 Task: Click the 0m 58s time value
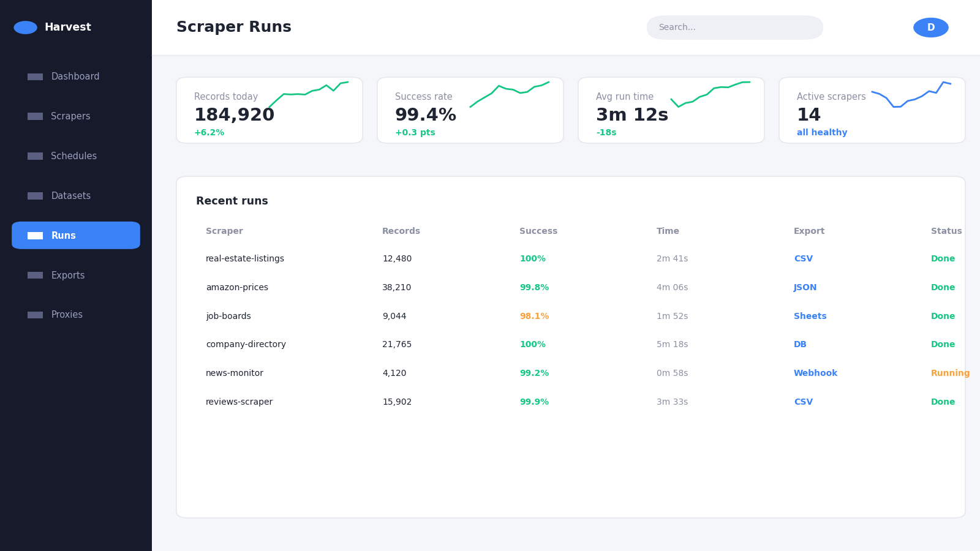672,373
